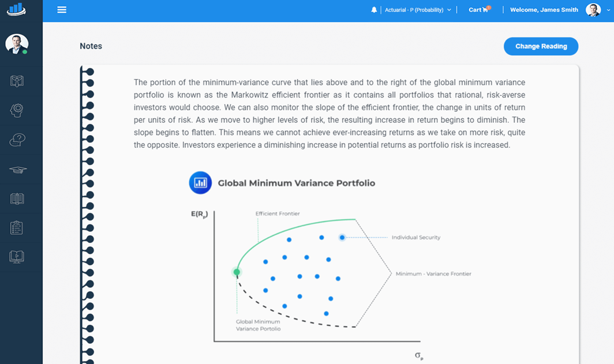The width and height of the screenshot is (614, 364).
Task: Click the highlighted Individual Security dot
Action: click(342, 237)
